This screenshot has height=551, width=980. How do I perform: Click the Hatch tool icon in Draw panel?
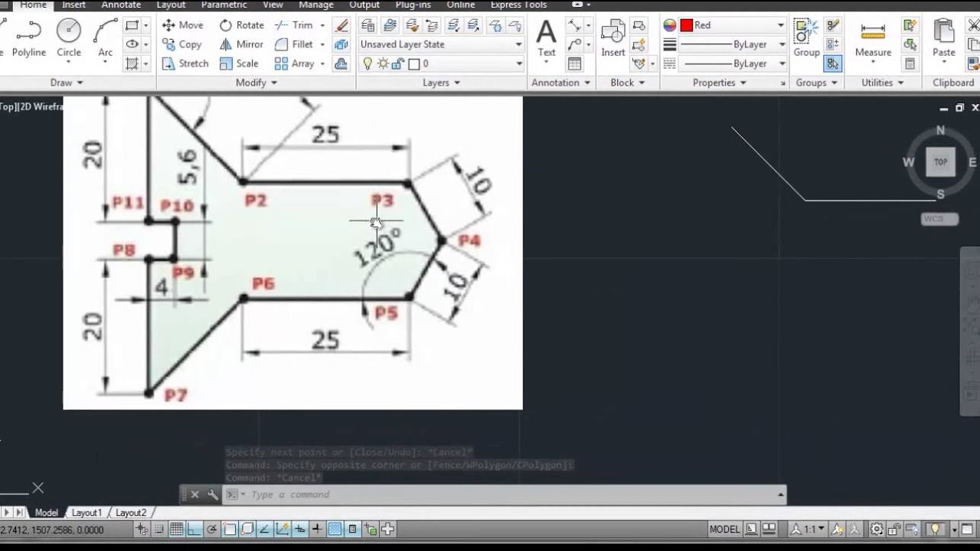pyautogui.click(x=132, y=64)
